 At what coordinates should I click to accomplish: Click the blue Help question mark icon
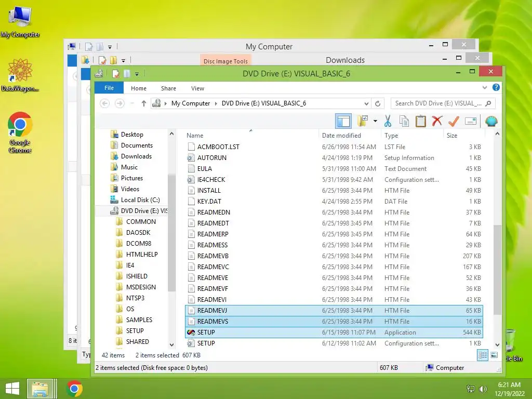tap(496, 87)
